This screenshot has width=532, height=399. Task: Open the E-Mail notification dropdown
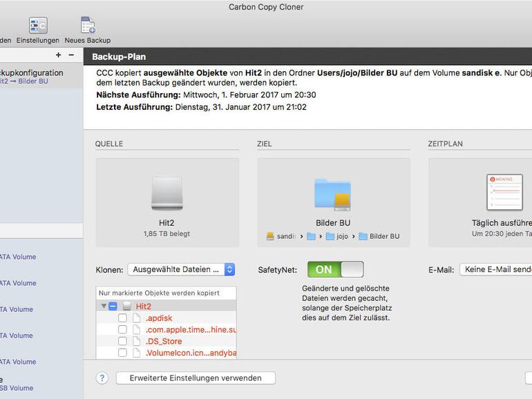[495, 269]
